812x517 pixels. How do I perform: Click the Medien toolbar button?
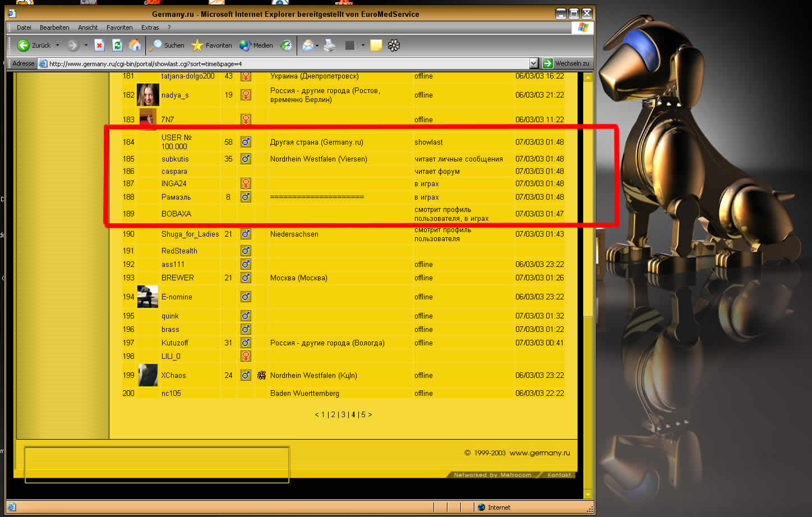256,45
